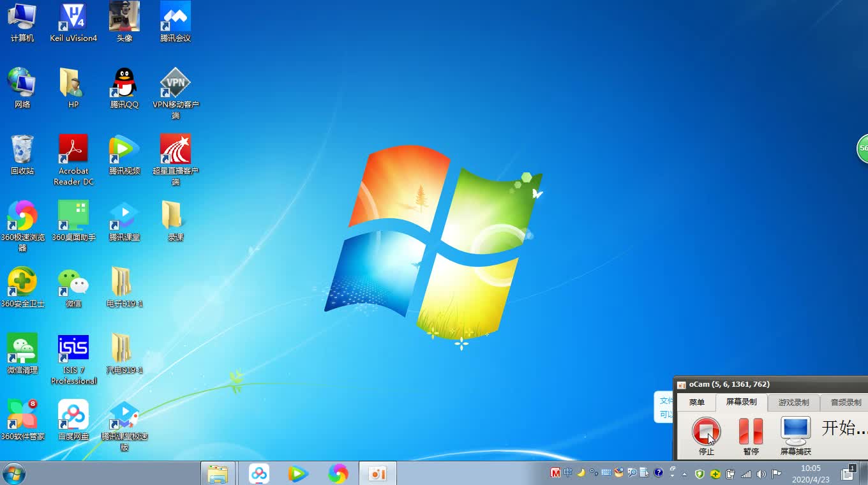Select the HP folder icon
The image size is (868, 485).
tap(73, 88)
